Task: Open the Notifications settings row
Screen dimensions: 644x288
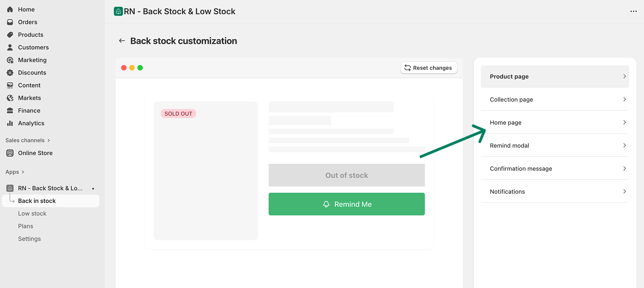Action: click(555, 191)
